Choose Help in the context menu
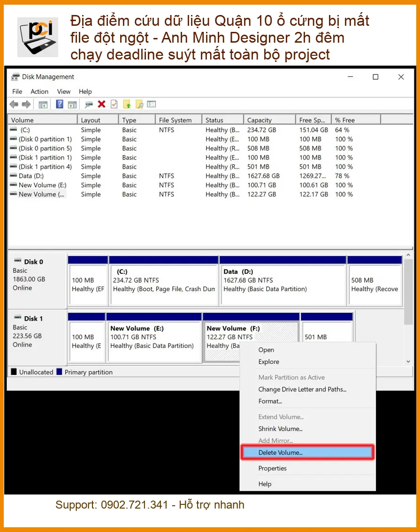420x532 pixels. pyautogui.click(x=307, y=484)
